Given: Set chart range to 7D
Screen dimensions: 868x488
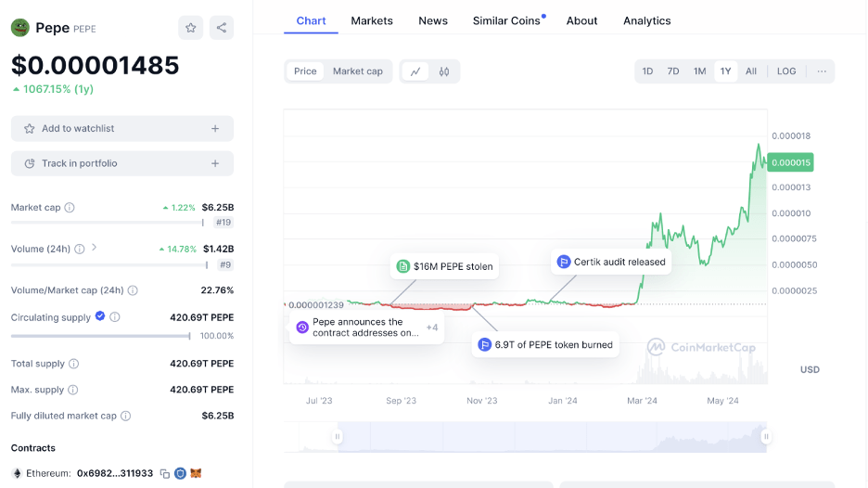Looking at the screenshot, I should pos(673,71).
